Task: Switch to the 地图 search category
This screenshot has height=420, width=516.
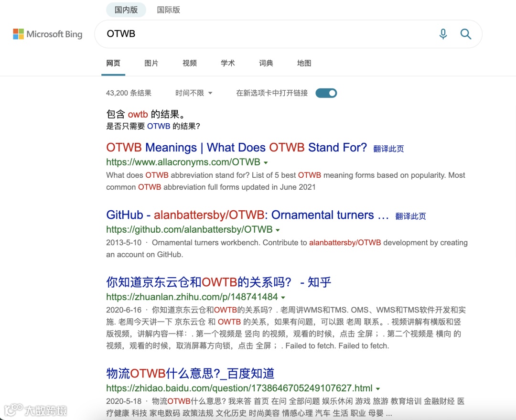Action: 304,63
